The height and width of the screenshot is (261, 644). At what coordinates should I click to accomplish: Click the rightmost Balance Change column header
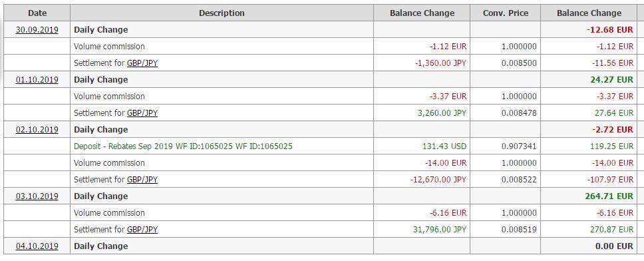pyautogui.click(x=589, y=13)
